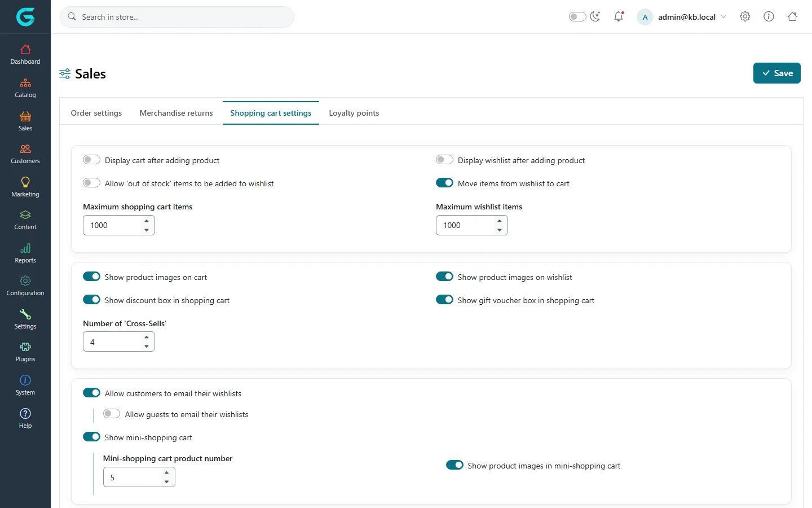Turn off Show discount box in shopping cart
812x508 pixels.
pos(91,300)
